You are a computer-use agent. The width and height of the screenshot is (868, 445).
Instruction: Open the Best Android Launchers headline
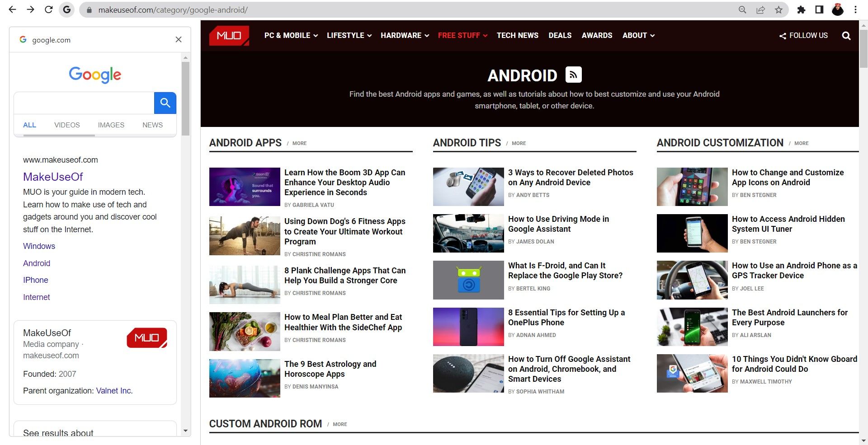tap(790, 318)
